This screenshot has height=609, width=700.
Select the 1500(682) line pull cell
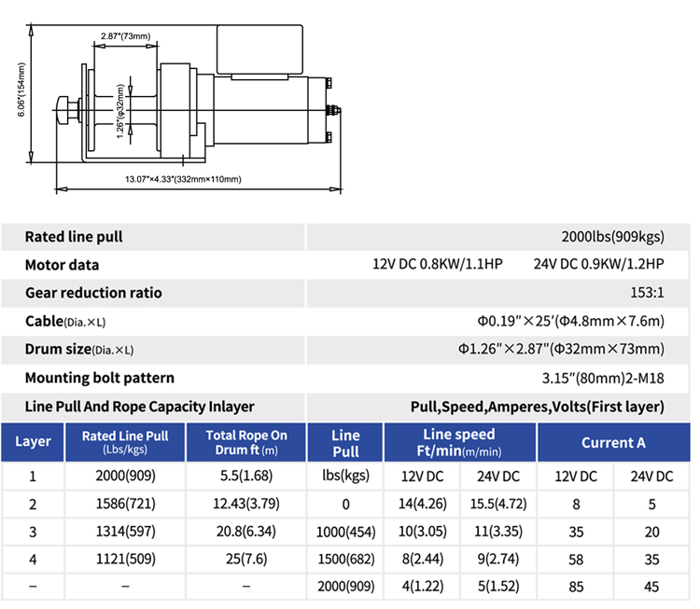(346, 561)
